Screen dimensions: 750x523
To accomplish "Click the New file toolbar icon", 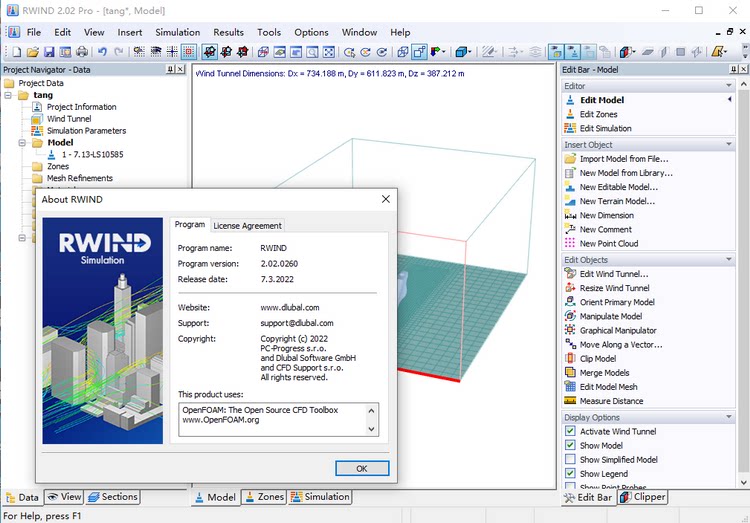I will point(17,52).
